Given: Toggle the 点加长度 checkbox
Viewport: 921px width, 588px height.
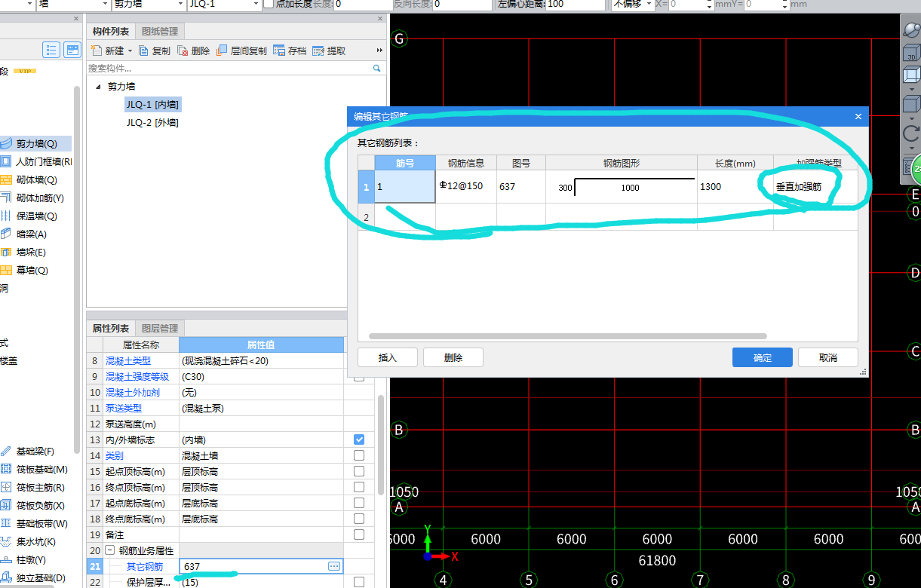Looking at the screenshot, I should (x=269, y=4).
